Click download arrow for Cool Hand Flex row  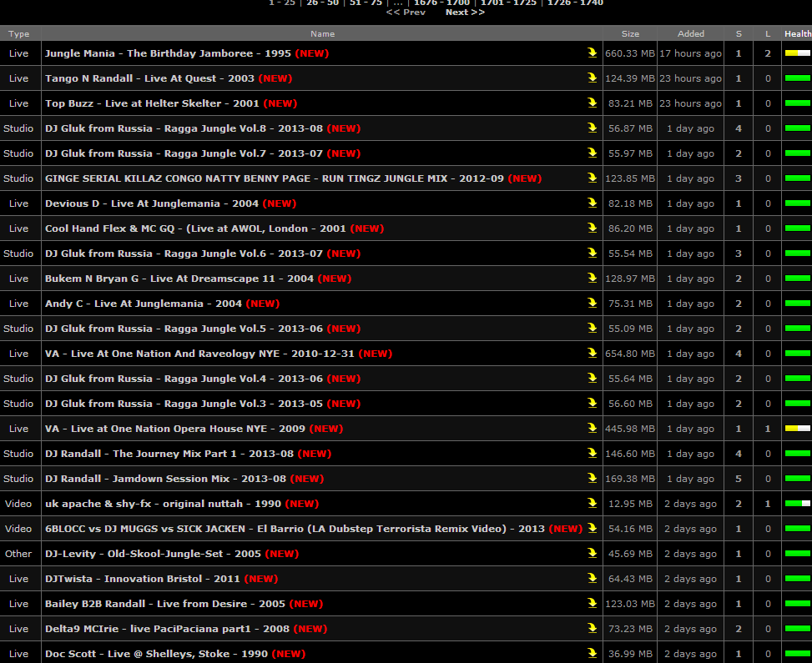pos(592,228)
